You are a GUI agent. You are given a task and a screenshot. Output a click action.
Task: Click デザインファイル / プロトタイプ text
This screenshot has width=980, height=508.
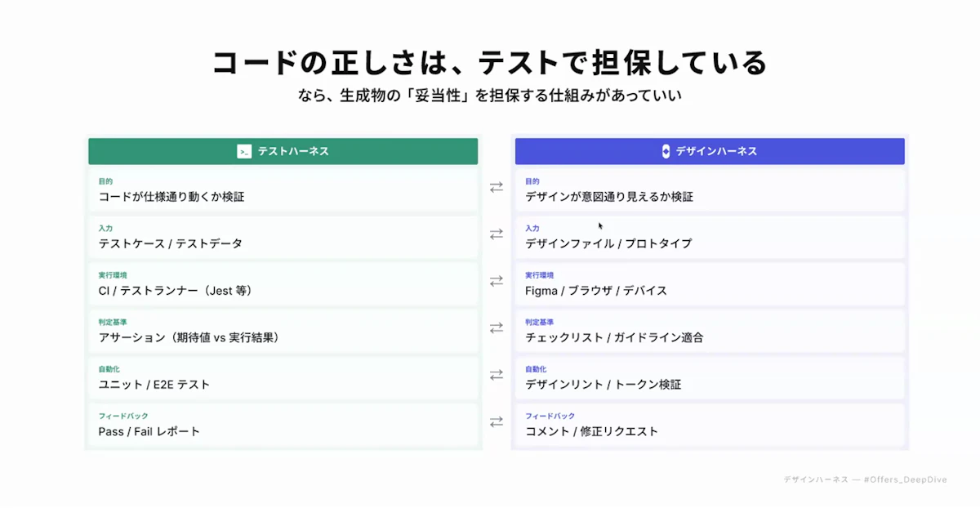pyautogui.click(x=608, y=243)
